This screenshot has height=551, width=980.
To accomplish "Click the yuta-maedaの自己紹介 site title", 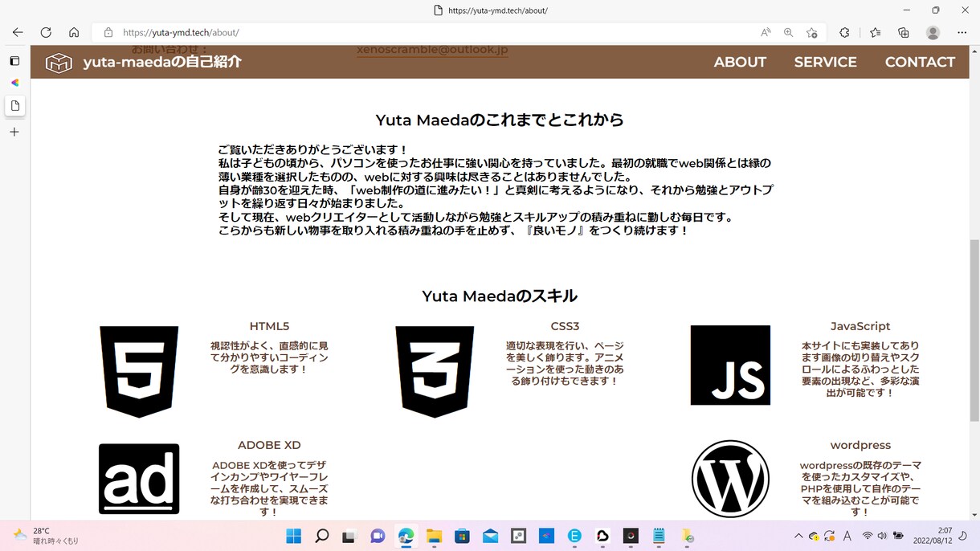I will pos(162,62).
